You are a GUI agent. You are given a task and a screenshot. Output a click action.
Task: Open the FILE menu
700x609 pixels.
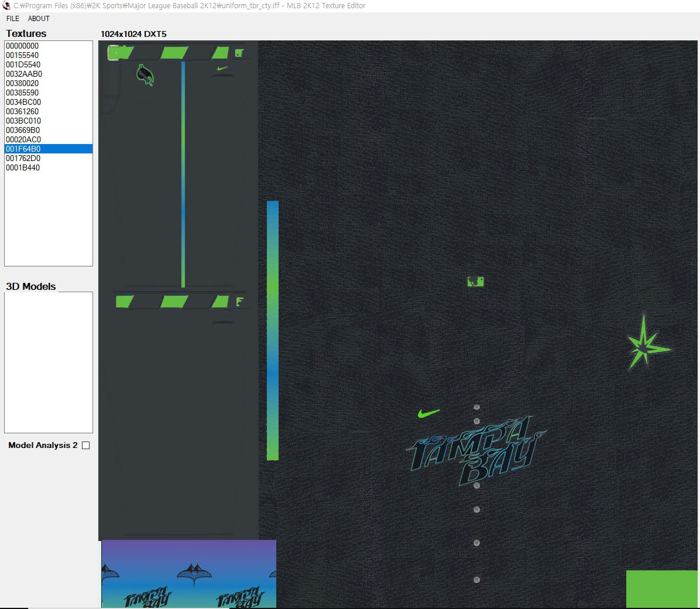click(13, 19)
